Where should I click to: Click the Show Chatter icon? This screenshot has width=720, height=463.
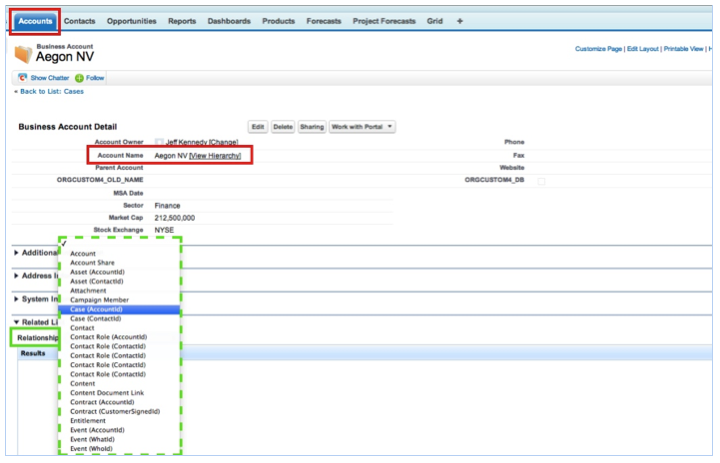tap(22, 77)
